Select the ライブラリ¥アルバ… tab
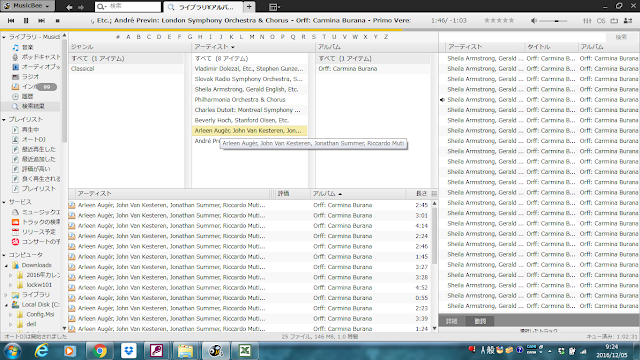640x360 pixels. pyautogui.click(x=204, y=7)
